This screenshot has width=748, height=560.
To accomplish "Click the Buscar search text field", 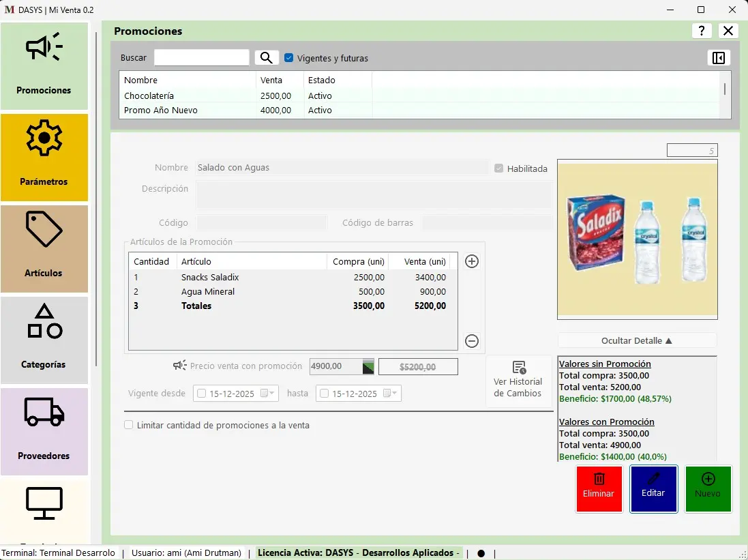I will click(202, 58).
